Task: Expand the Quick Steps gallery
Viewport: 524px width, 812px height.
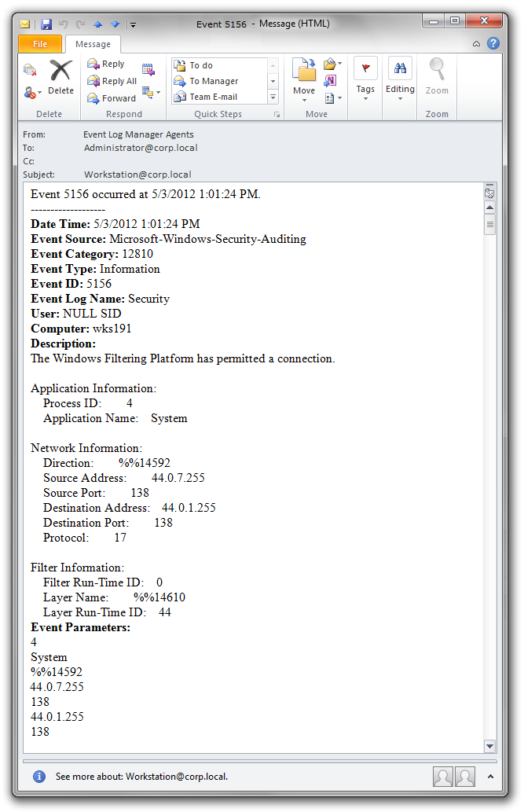Action: 273,97
